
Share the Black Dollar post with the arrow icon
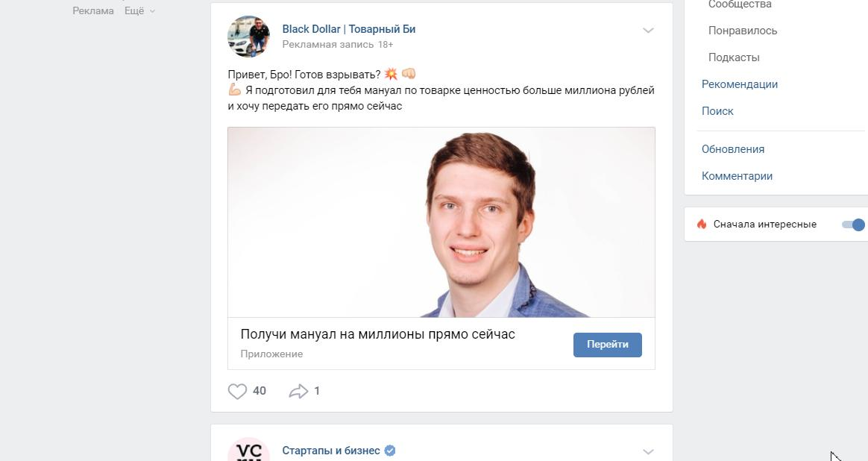(x=298, y=391)
